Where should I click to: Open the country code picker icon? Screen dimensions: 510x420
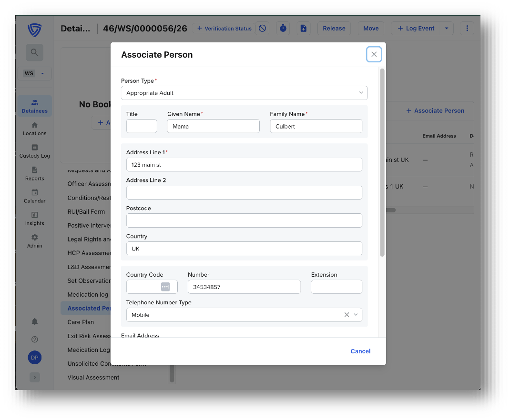point(165,287)
